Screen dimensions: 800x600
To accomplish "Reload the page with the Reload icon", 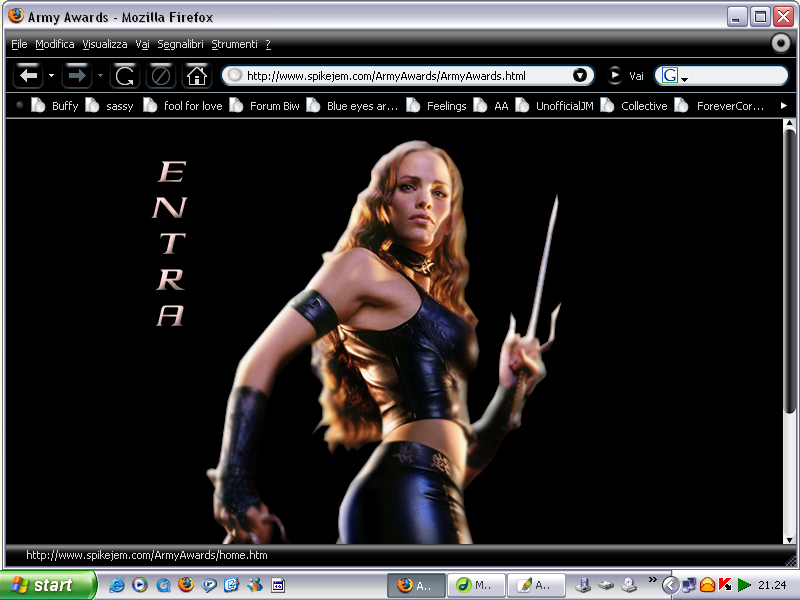I will tap(124, 76).
